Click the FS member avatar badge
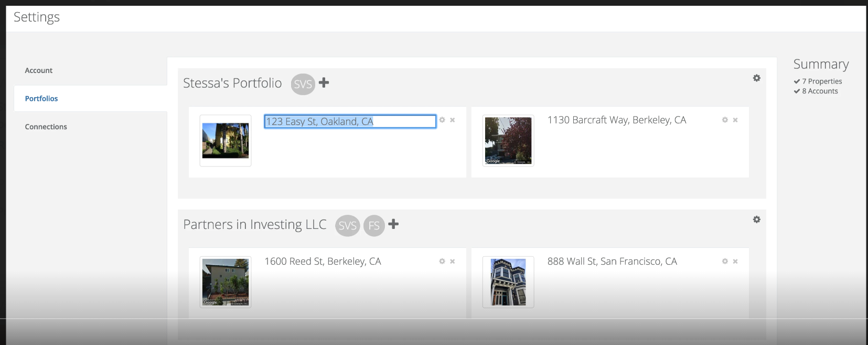The image size is (868, 345). [x=374, y=226]
